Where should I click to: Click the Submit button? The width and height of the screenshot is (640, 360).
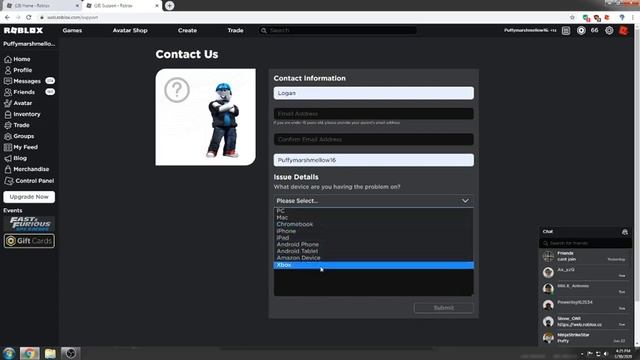tap(444, 308)
